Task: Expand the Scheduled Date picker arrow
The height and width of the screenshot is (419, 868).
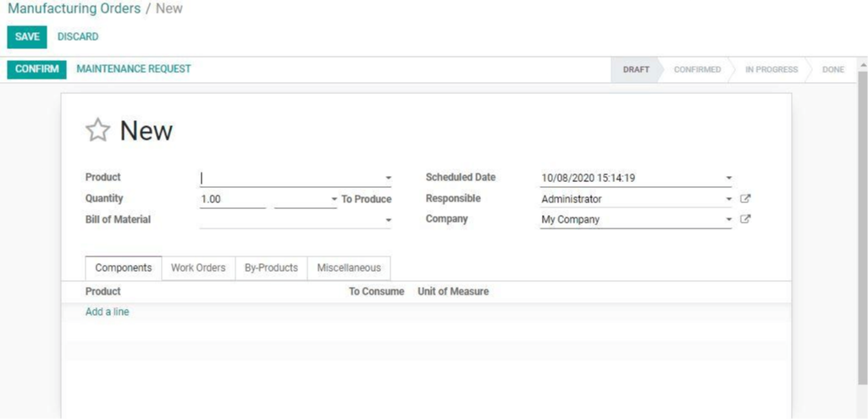Action: [728, 179]
